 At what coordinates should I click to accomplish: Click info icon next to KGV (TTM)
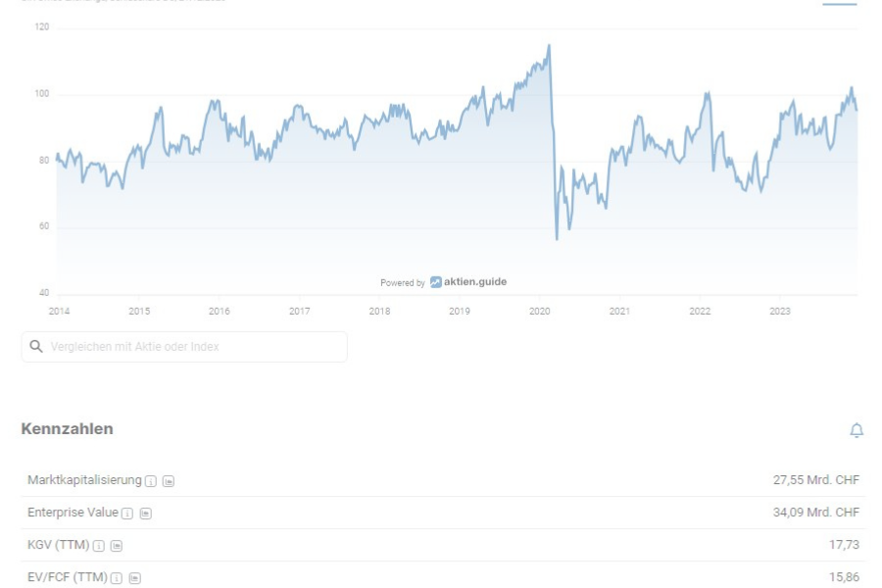(x=98, y=546)
